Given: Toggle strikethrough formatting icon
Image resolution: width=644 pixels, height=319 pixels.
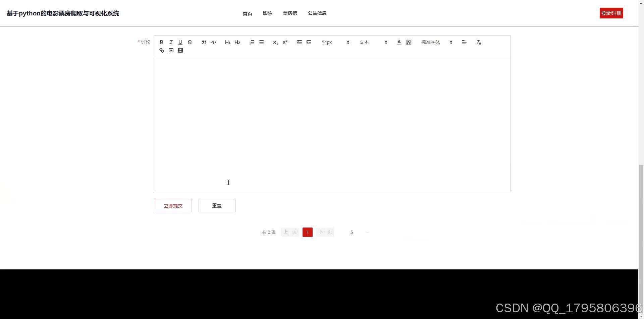Looking at the screenshot, I should click(190, 42).
